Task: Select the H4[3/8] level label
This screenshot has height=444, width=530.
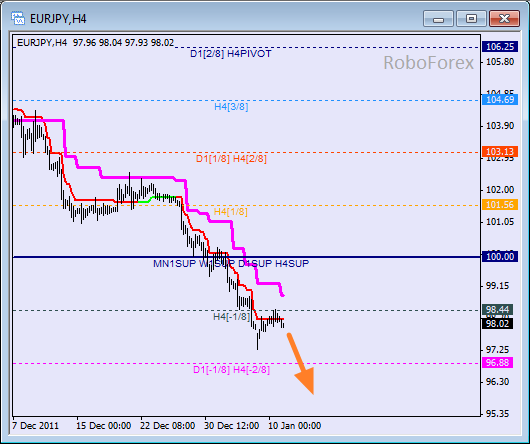Action: pos(231,107)
